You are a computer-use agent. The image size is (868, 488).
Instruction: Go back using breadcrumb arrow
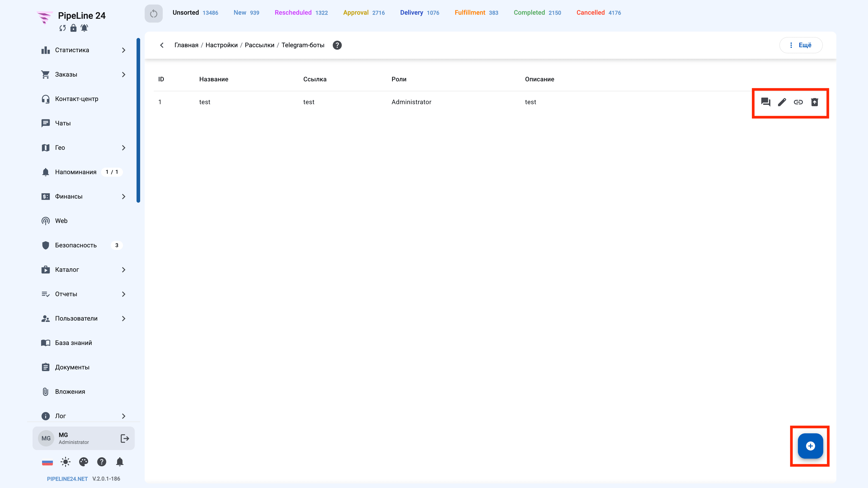click(x=162, y=45)
